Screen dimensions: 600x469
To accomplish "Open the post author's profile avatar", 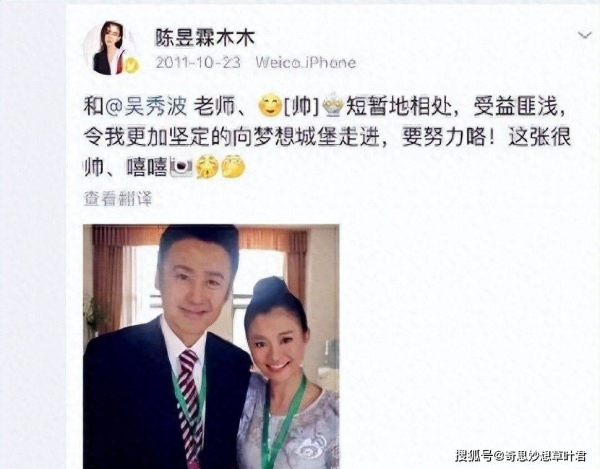I will [x=109, y=47].
